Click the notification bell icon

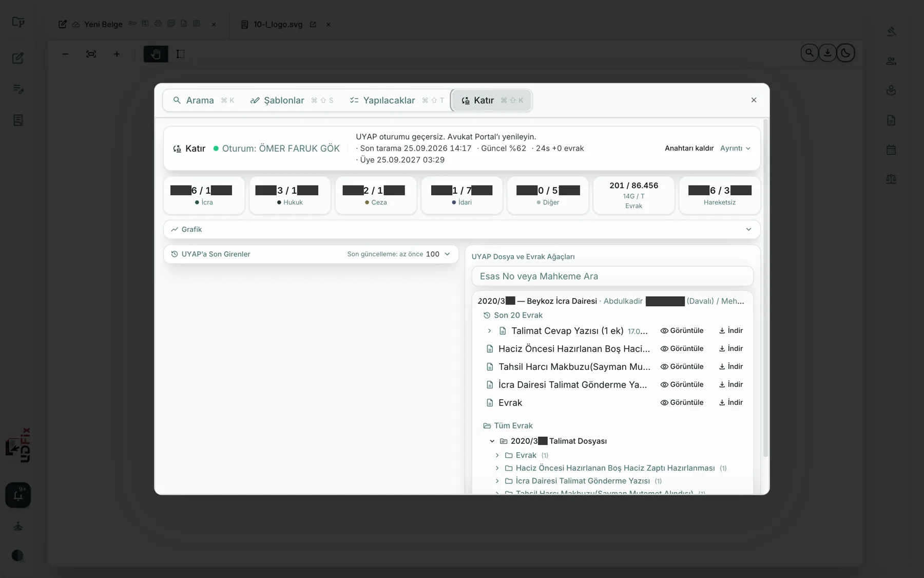(18, 495)
